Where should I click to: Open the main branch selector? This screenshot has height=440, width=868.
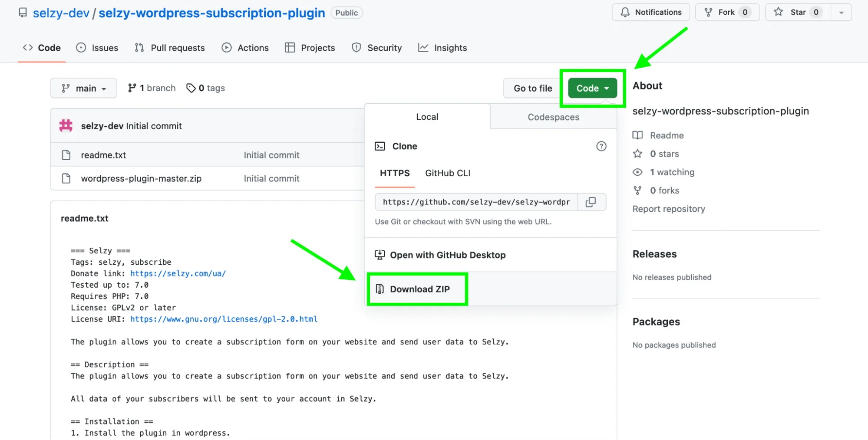(83, 88)
